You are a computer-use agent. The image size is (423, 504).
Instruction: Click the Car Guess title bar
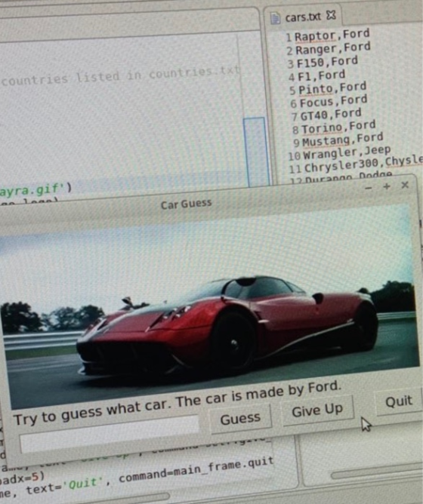click(x=186, y=204)
